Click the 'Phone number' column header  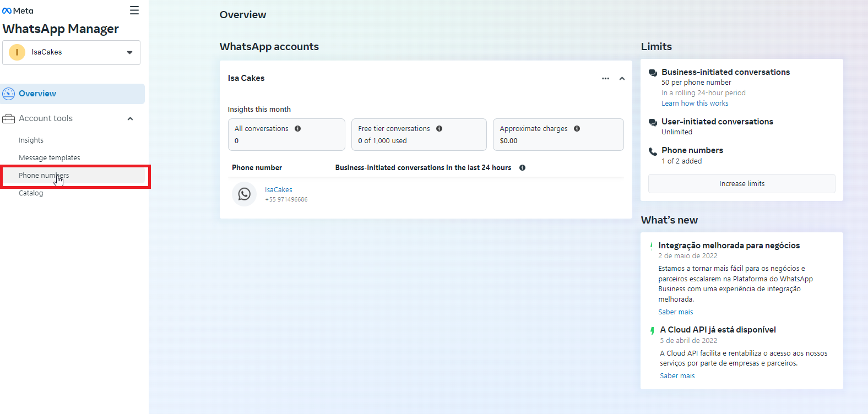point(257,167)
